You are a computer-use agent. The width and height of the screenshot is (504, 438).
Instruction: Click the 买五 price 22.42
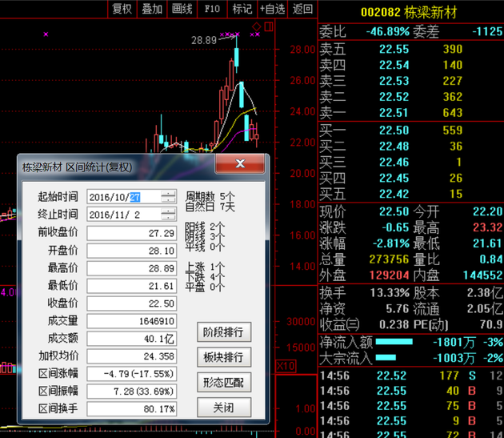[394, 194]
